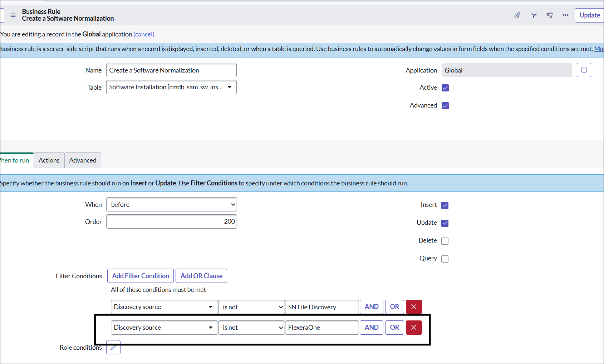This screenshot has height=364, width=604.
Task: Click OR button on SN File Discovery row
Action: tap(394, 307)
